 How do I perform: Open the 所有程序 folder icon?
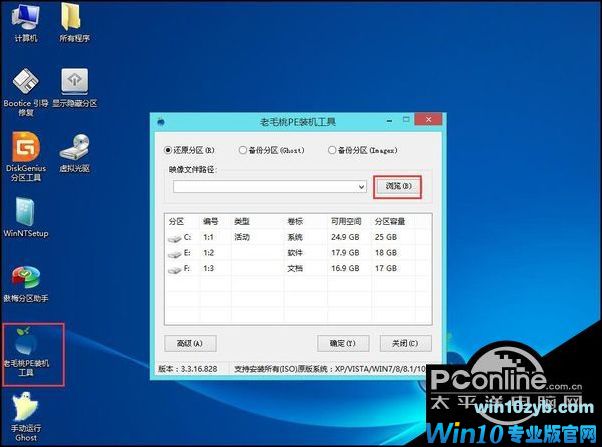point(74,22)
